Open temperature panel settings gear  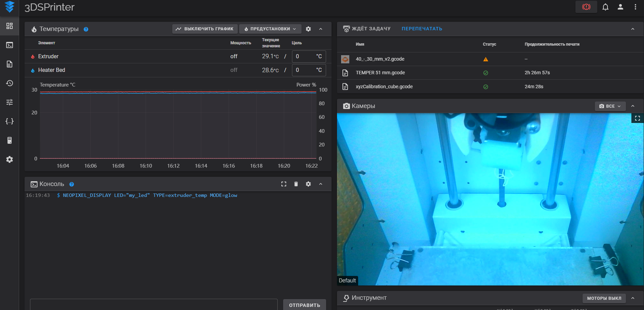pyautogui.click(x=308, y=29)
